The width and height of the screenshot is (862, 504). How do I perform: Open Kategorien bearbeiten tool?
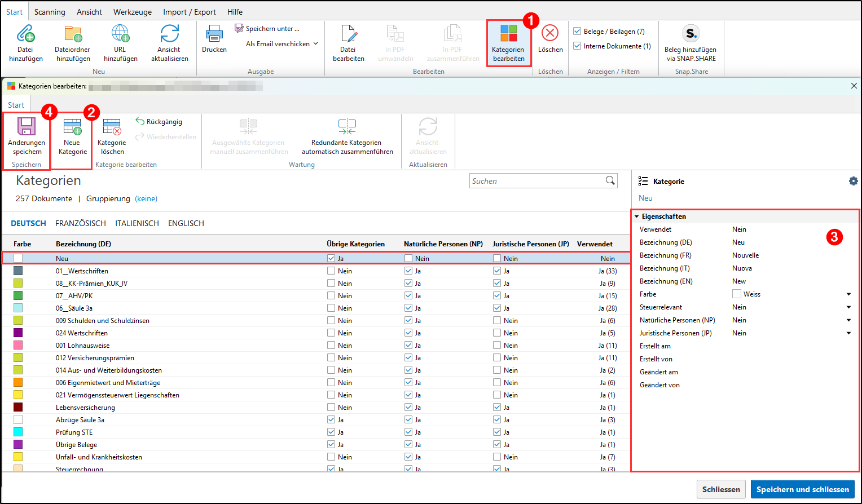coord(508,43)
